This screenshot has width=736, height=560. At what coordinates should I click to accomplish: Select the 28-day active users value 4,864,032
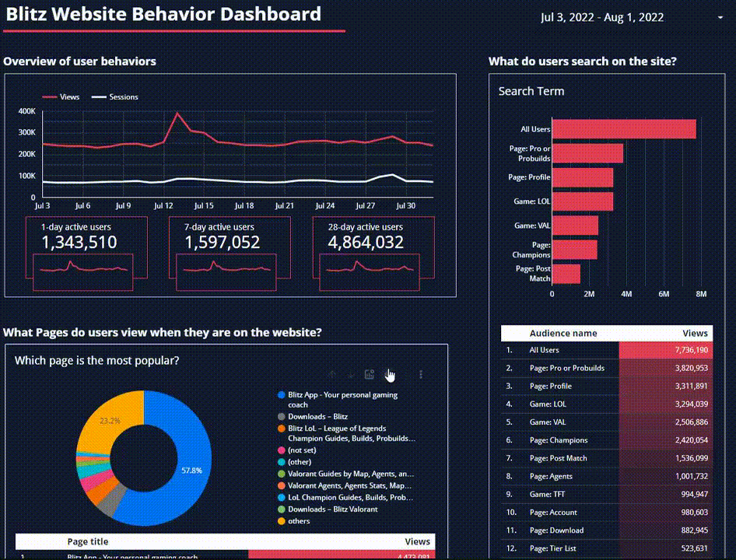click(x=366, y=242)
